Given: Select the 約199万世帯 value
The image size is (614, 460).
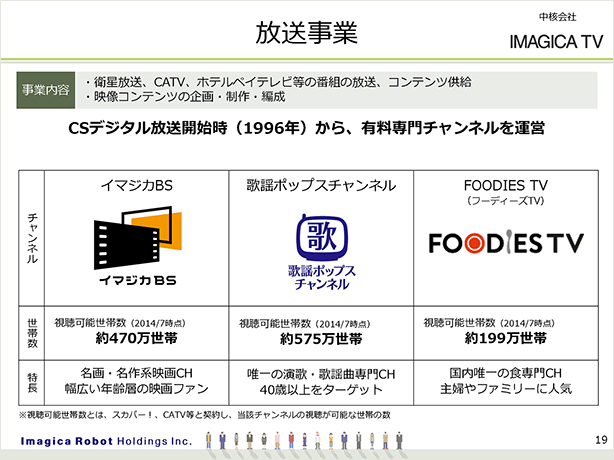Looking at the screenshot, I should (506, 338).
